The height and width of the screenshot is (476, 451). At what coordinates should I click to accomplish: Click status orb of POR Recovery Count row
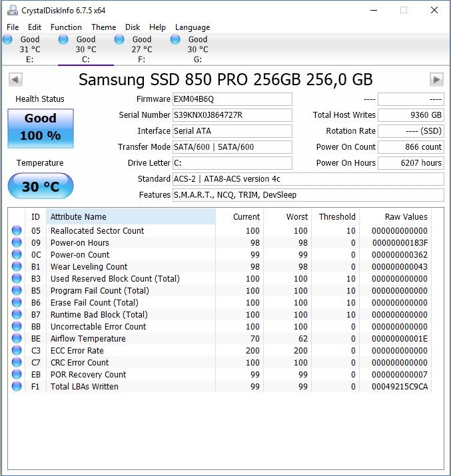click(17, 374)
